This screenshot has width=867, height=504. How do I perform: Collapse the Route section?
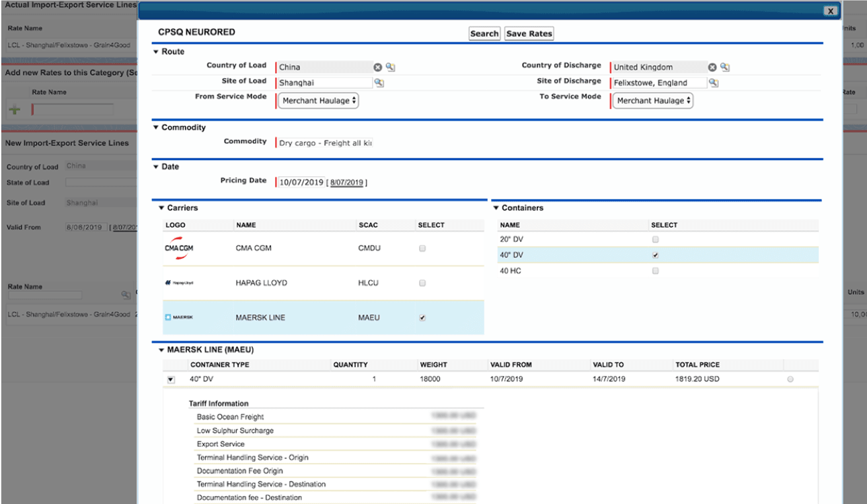click(x=156, y=52)
